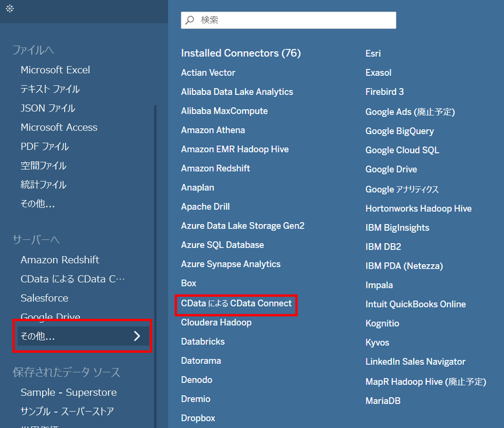Connect to Amazon Athena
Screen dimensions: 504x428
[x=213, y=130]
